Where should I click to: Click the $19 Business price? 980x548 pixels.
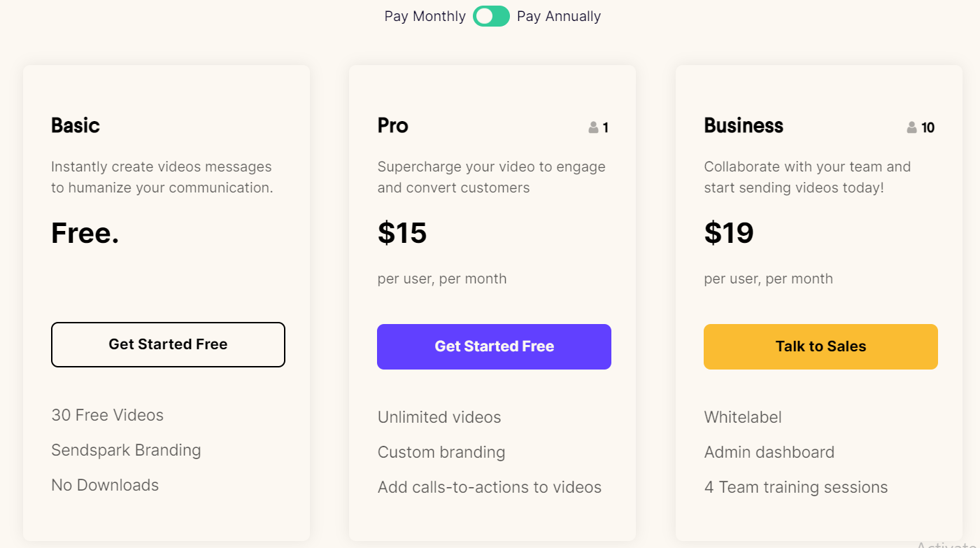pos(729,232)
